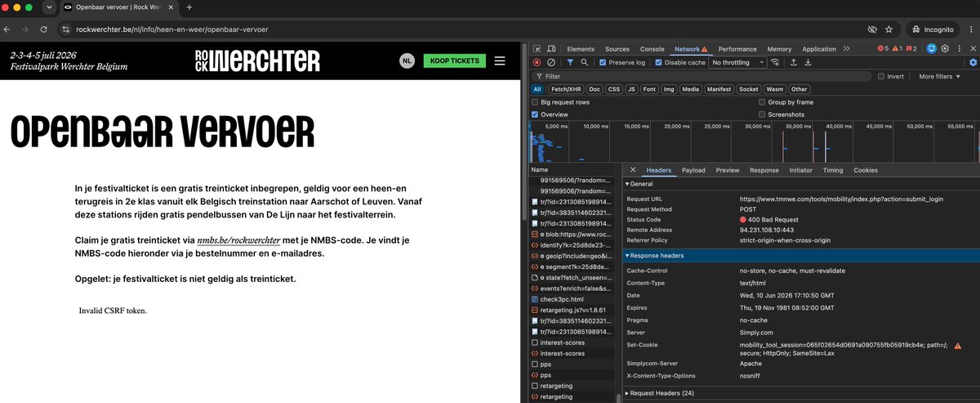980x403 pixels.
Task: Show the 5 errors count
Action: point(883,49)
